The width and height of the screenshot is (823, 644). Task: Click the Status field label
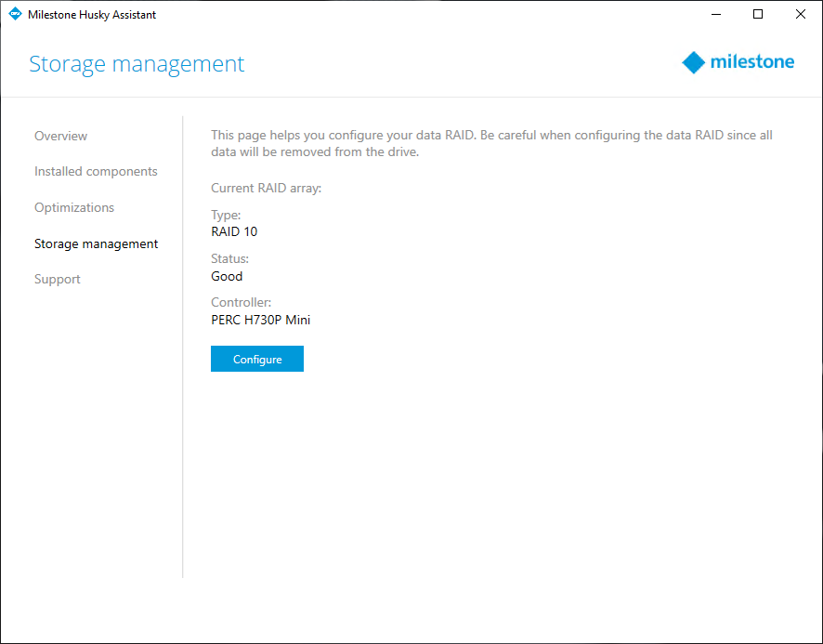click(x=229, y=258)
